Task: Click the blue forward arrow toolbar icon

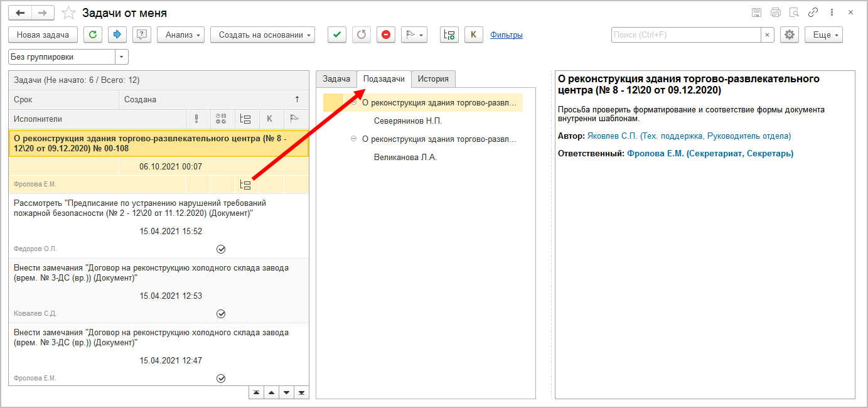Action: (117, 35)
